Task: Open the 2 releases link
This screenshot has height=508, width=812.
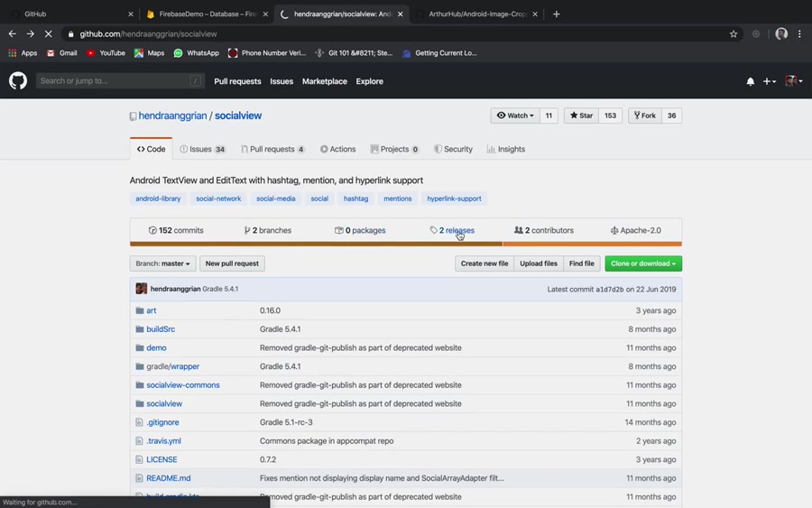Action: coord(452,230)
